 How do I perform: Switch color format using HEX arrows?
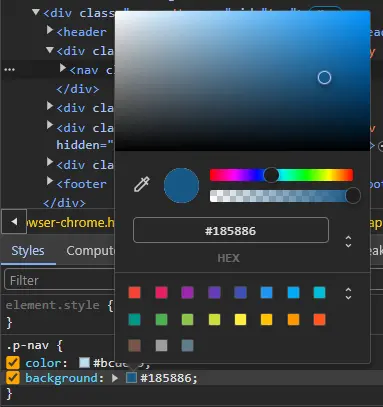[348, 241]
